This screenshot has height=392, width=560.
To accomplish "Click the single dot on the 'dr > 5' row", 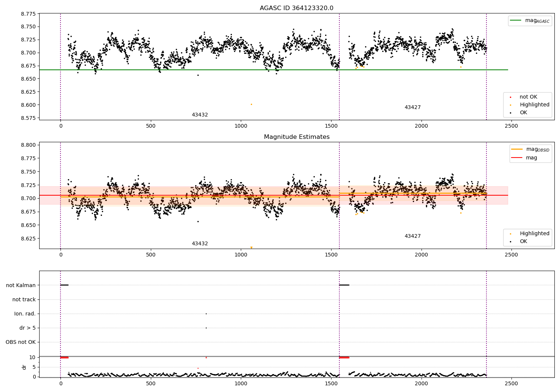I will 206,328.
